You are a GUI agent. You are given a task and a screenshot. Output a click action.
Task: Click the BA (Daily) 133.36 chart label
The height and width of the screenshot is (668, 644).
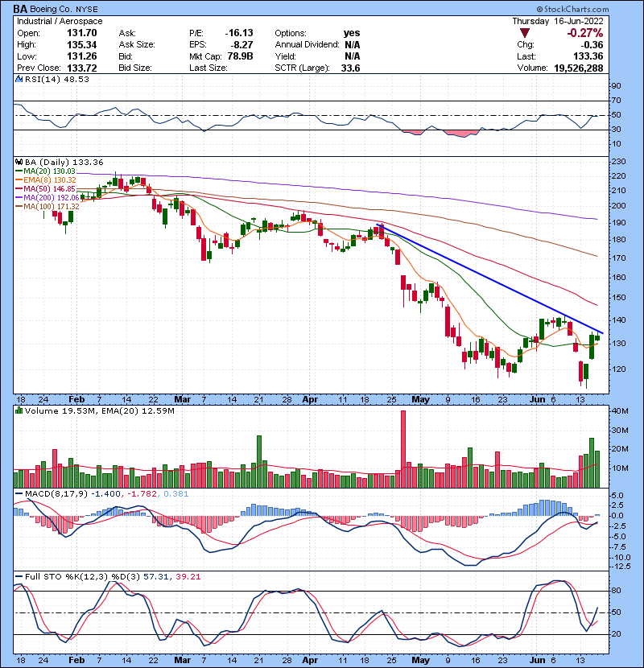point(64,162)
